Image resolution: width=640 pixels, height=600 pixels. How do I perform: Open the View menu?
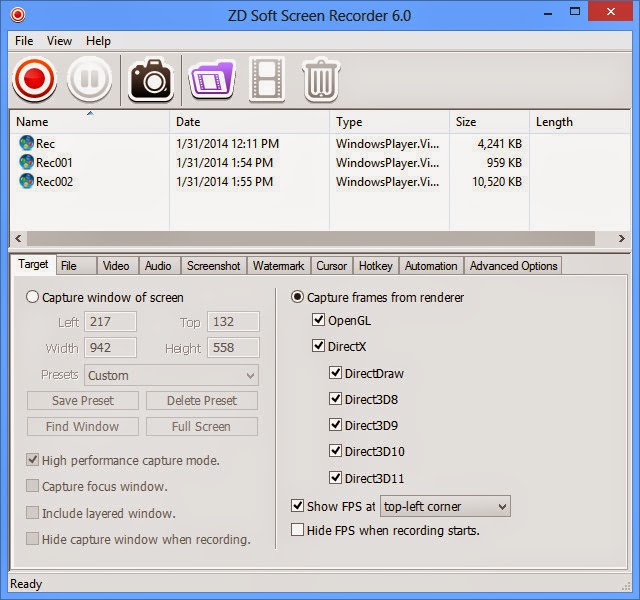pos(59,41)
